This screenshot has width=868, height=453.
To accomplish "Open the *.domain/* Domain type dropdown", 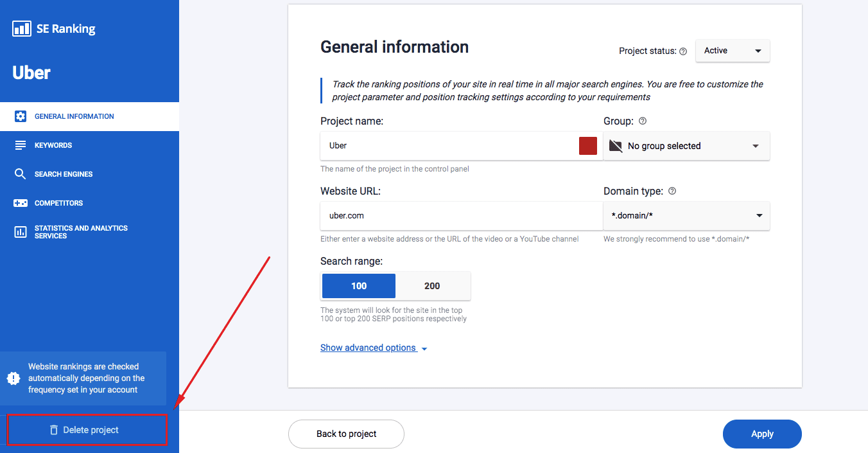I will (x=686, y=216).
